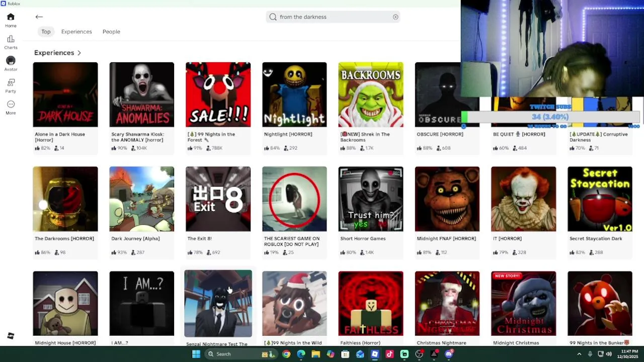Open Midnight FNAF [HORROR] thumbnail

tap(447, 199)
